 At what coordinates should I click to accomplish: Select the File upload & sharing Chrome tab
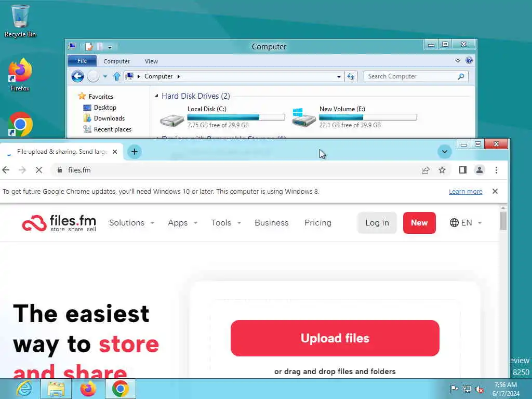[x=62, y=152]
